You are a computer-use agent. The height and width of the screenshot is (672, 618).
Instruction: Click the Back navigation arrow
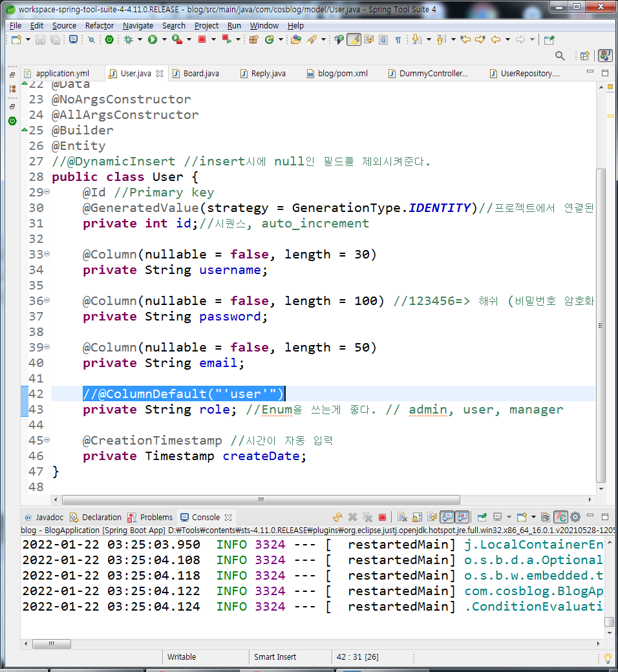(x=496, y=40)
